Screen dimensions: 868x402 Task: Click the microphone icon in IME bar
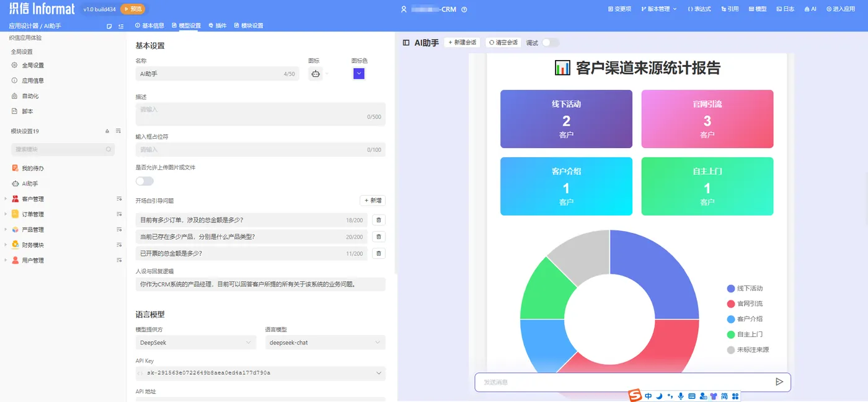(x=681, y=396)
